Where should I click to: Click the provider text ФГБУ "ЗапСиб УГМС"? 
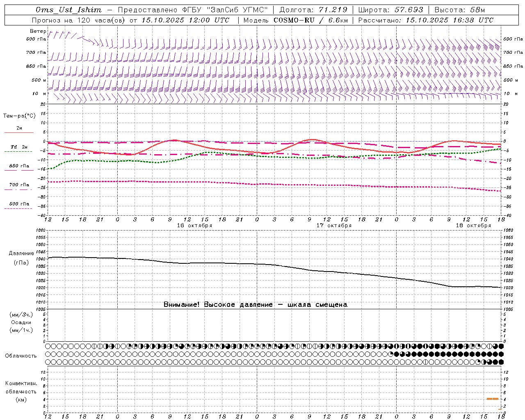click(225, 10)
